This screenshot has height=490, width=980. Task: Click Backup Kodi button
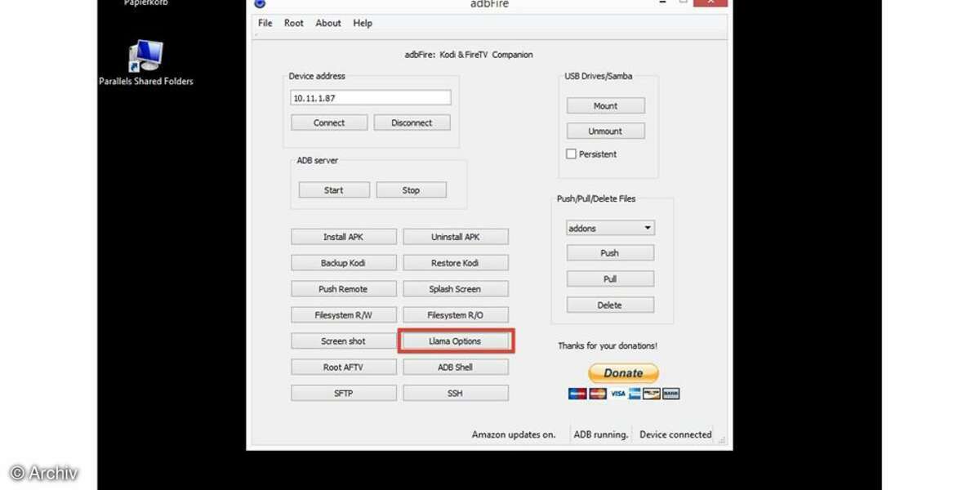[x=344, y=263]
